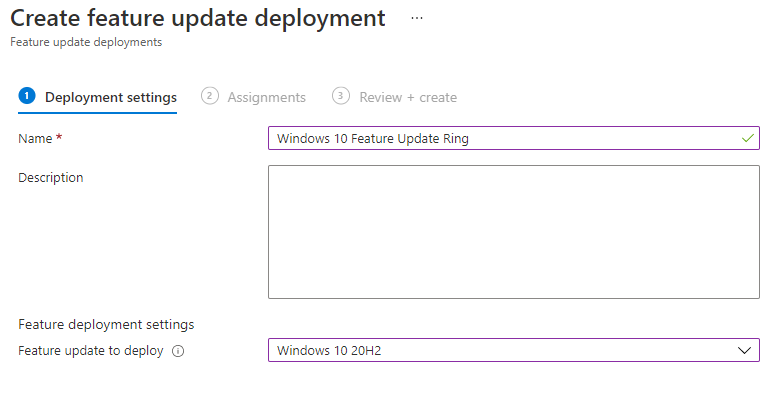Click the Description field label
The image size is (784, 413).
50,178
